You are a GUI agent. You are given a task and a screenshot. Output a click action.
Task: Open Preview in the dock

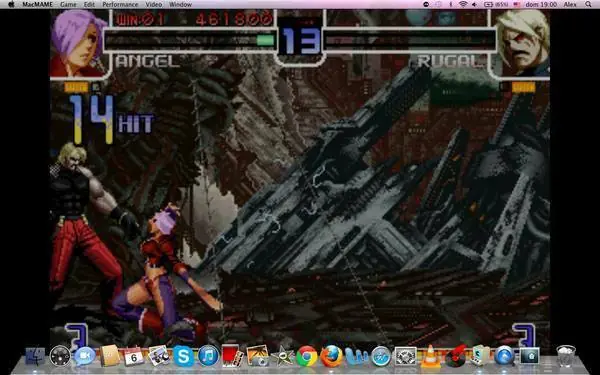pyautogui.click(x=159, y=356)
